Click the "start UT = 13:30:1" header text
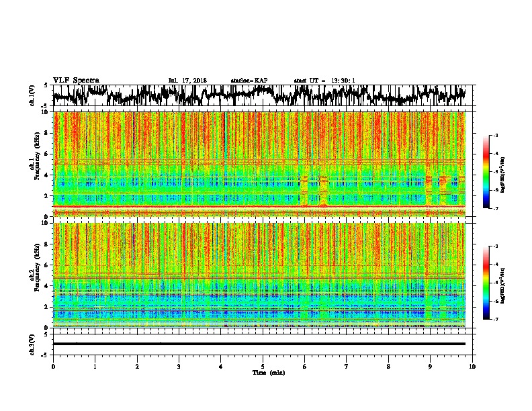This screenshot has width=532, height=411. click(x=324, y=81)
